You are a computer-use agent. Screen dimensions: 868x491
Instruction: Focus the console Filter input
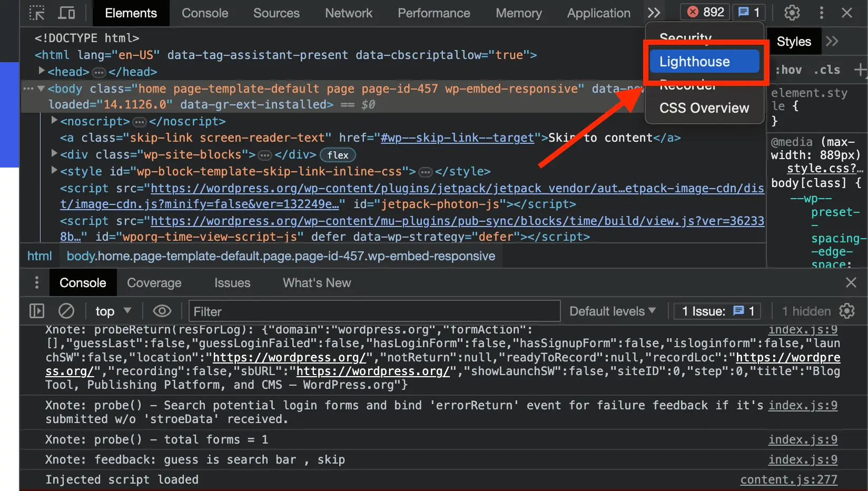374,311
